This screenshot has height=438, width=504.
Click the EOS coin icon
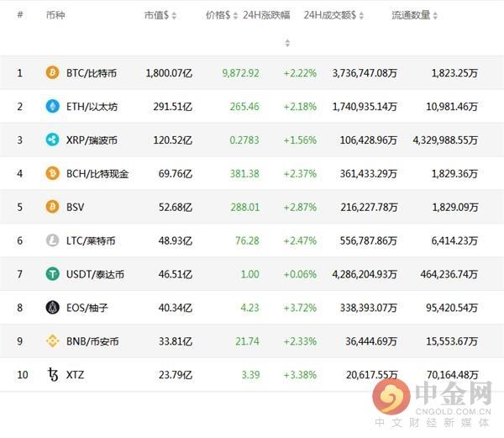[x=52, y=308]
